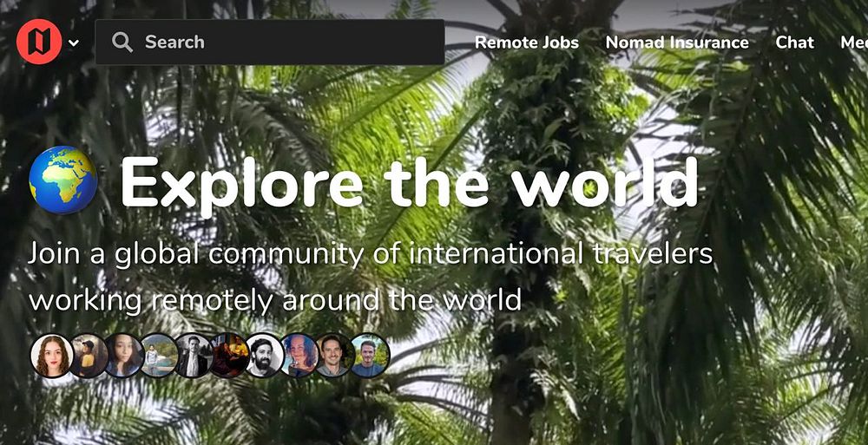This screenshot has height=445, width=868.
Task: Open avatar of woman against blue background
Action: 299,356
